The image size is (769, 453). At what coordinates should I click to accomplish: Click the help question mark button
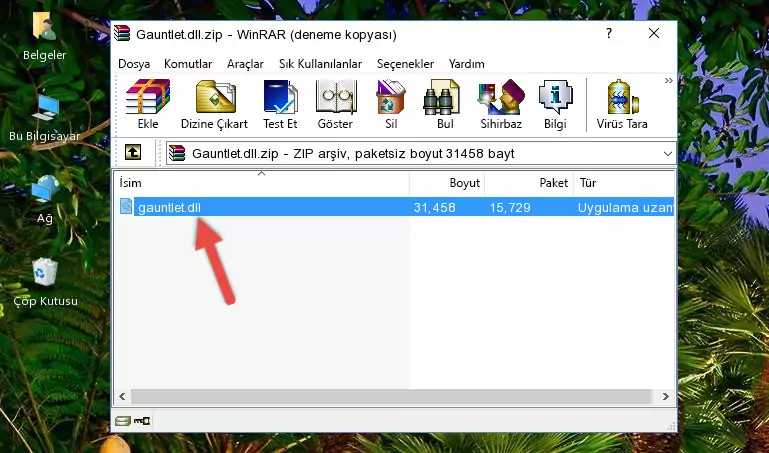click(x=609, y=33)
